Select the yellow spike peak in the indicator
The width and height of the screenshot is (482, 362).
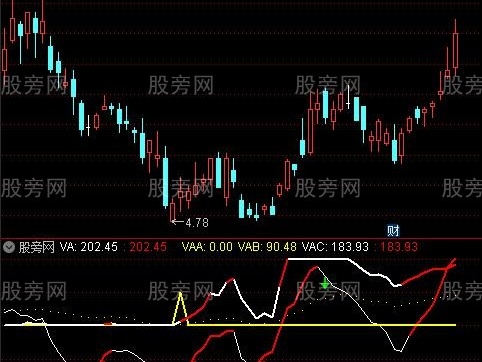pos(180,294)
